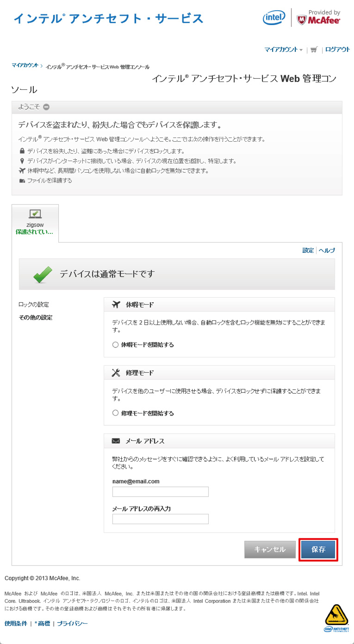Select 修理モードを開始する radio button
Image resolution: width=354 pixels, height=644 pixels.
tap(115, 413)
